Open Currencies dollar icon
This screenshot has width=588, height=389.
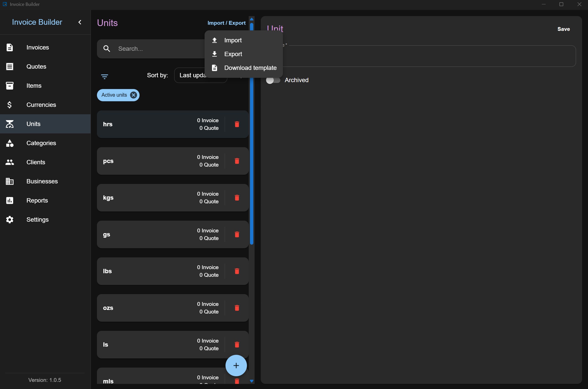point(10,105)
